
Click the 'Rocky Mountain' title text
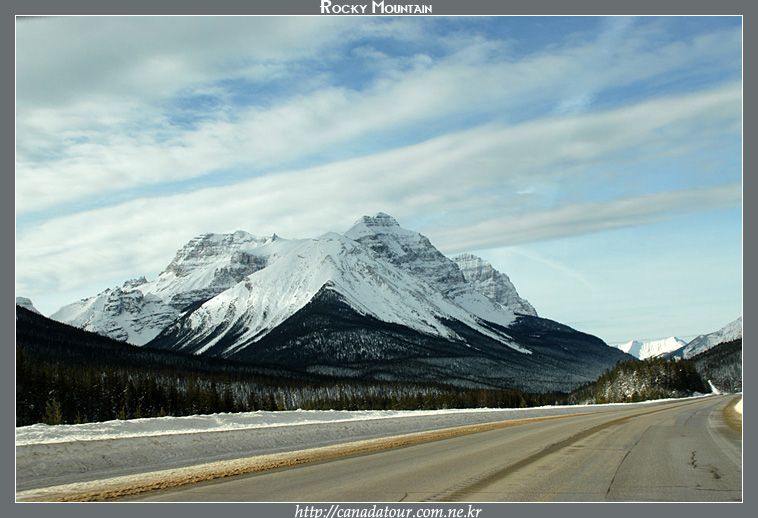pyautogui.click(x=376, y=7)
